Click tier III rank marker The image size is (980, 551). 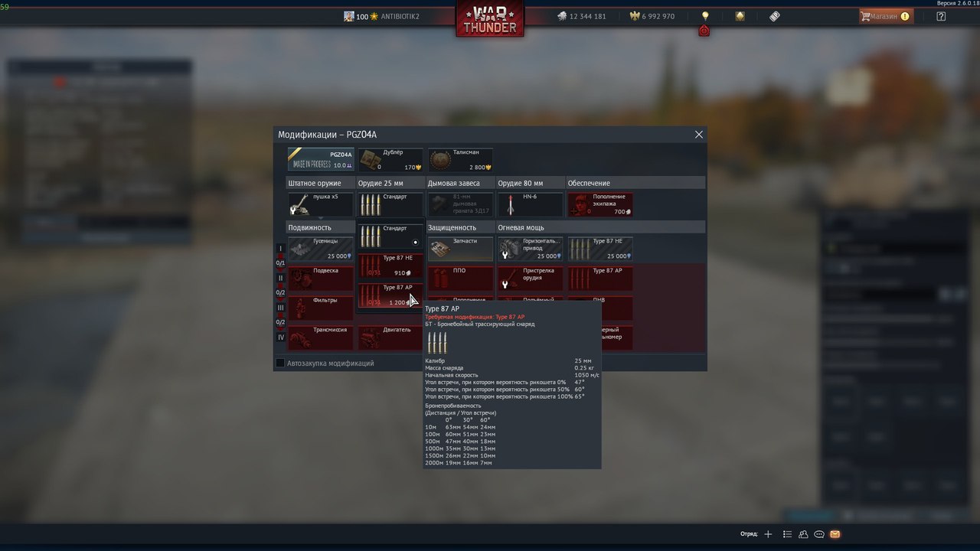[x=280, y=308]
